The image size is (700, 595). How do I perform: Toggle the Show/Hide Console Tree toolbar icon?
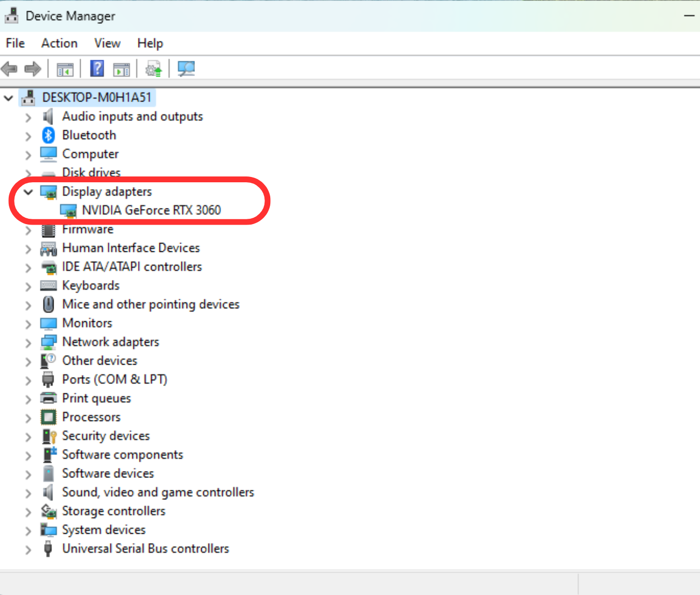[x=65, y=69]
